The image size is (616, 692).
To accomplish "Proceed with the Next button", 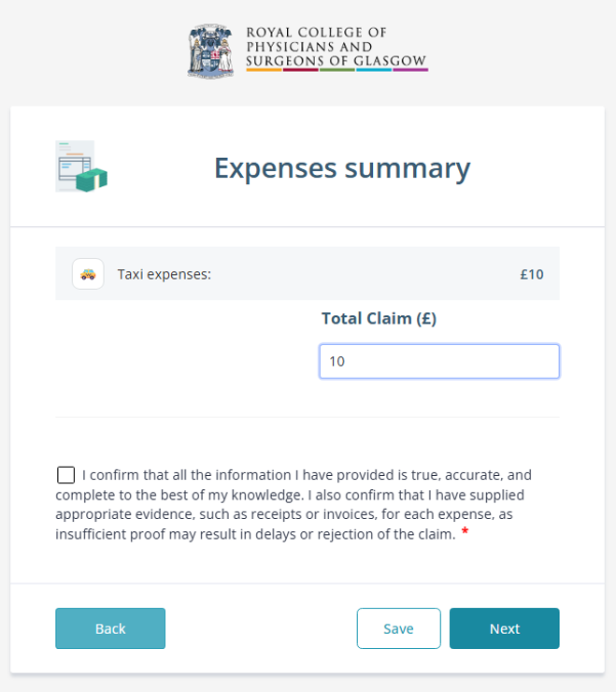I will [505, 628].
